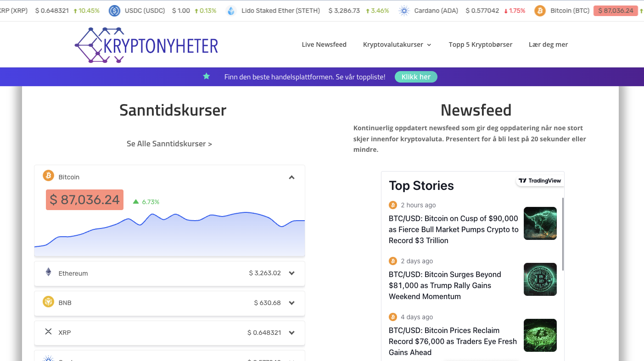
Task: Click the XRP cross icon
Action: 48,331
